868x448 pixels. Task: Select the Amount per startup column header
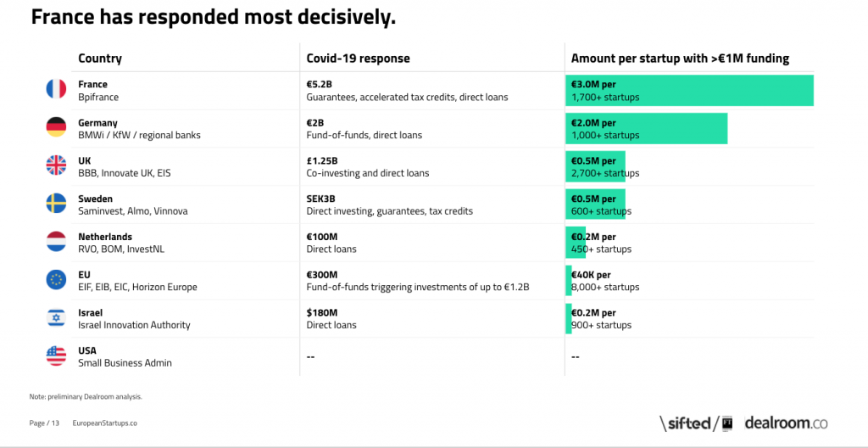(x=680, y=59)
